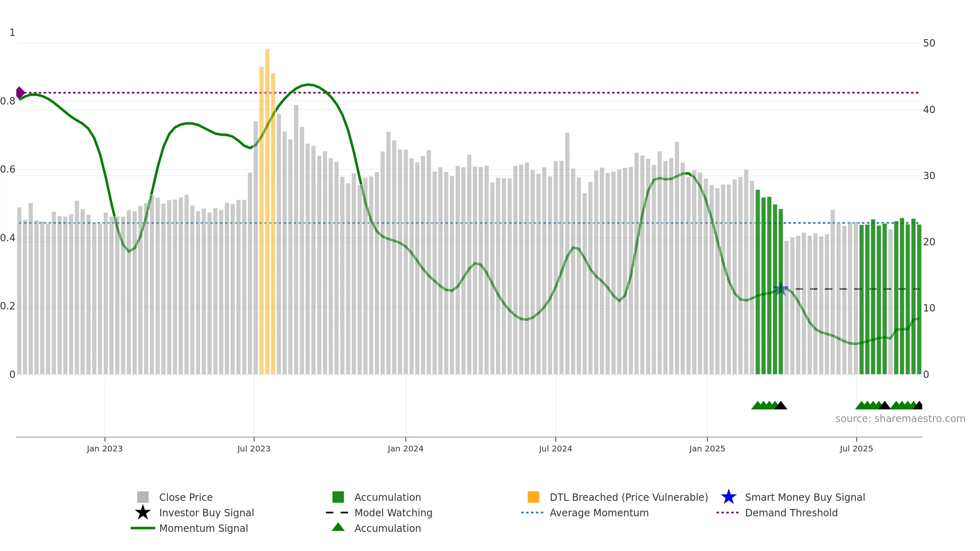
Task: Click the purple diamond Demand Threshold marker
Action: pos(20,93)
